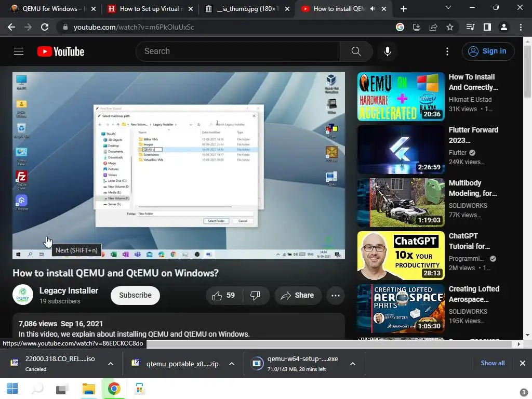This screenshot has width=532, height=399.
Task: Click the YouTube search input field
Action: point(237,51)
